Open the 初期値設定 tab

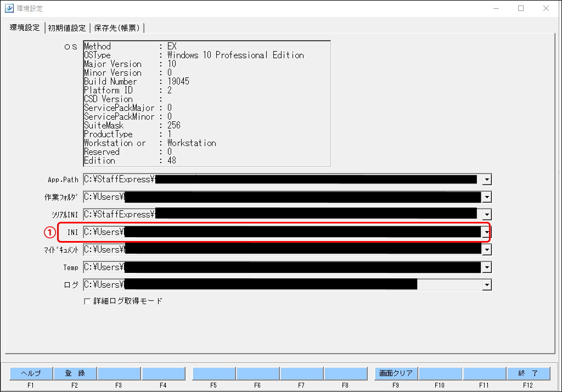click(67, 28)
